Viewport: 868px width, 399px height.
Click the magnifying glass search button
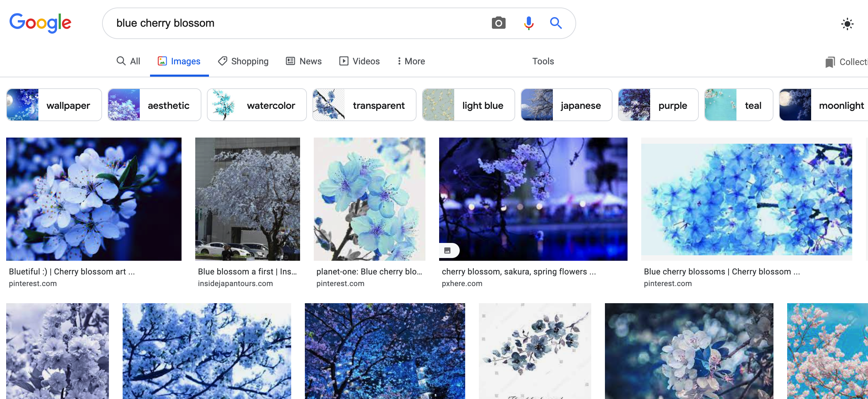556,23
